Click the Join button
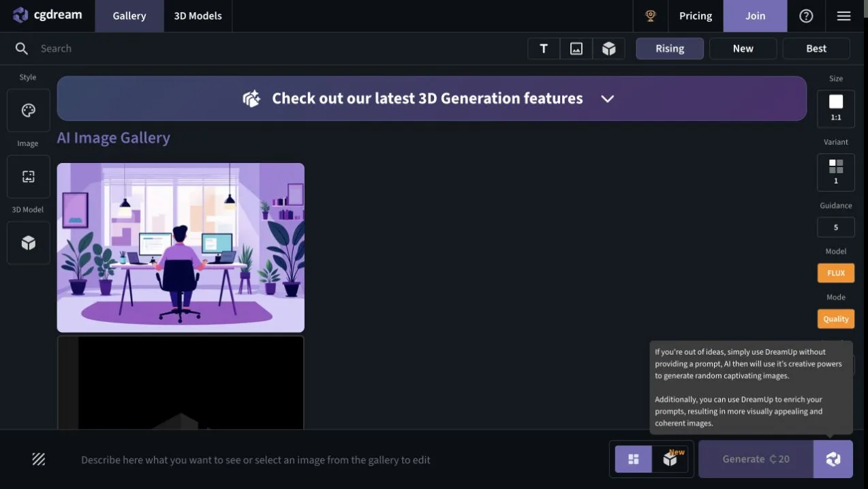Screen dimensions: 868x489 [755, 16]
